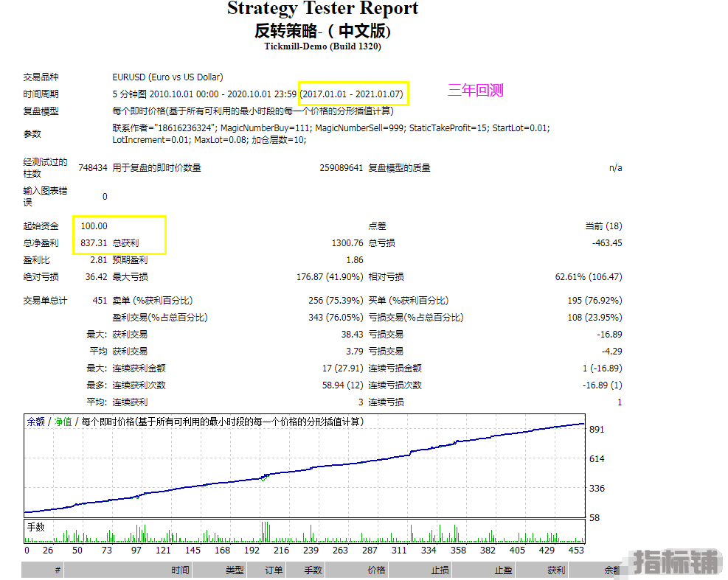Screen dimensions: 728x580
Task: Click the parameters text with StaticTakeProfit=15
Action: [x=330, y=128]
